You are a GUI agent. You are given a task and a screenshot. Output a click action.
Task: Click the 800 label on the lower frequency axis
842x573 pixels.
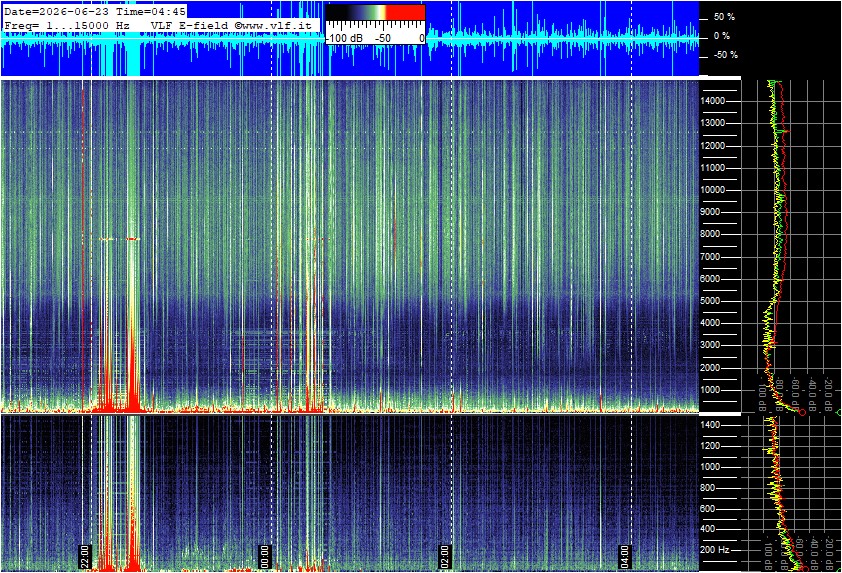[708, 488]
